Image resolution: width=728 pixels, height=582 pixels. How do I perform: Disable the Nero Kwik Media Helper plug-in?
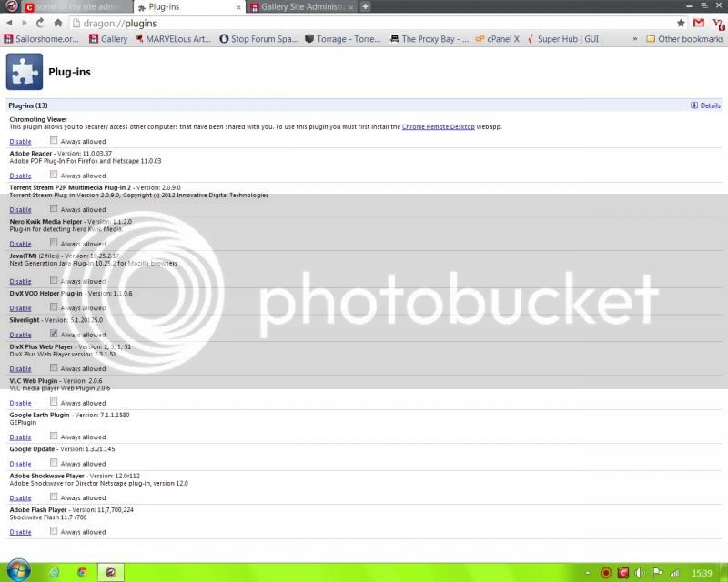pos(20,244)
